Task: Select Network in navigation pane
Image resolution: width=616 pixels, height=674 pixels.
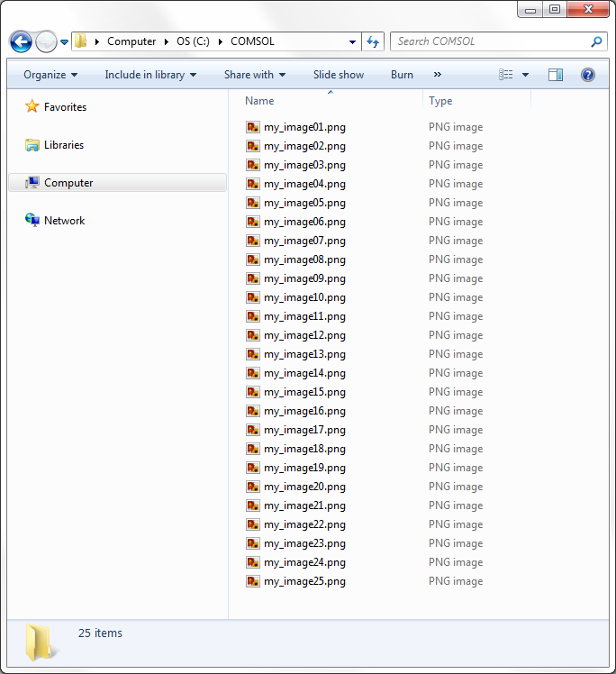Action: click(x=65, y=221)
